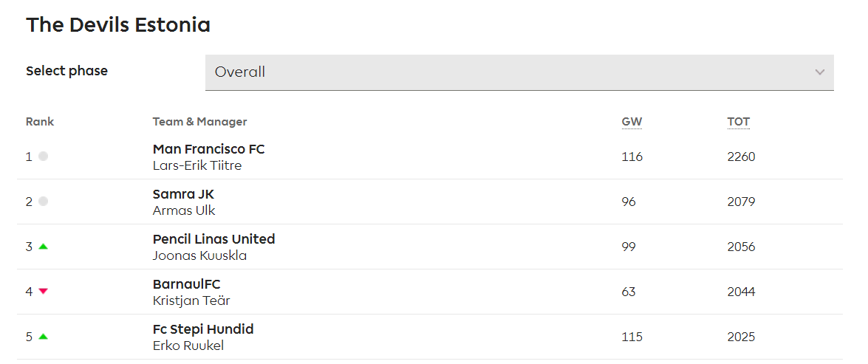
Task: Click manager name Erko Ruukel
Action: (x=188, y=346)
